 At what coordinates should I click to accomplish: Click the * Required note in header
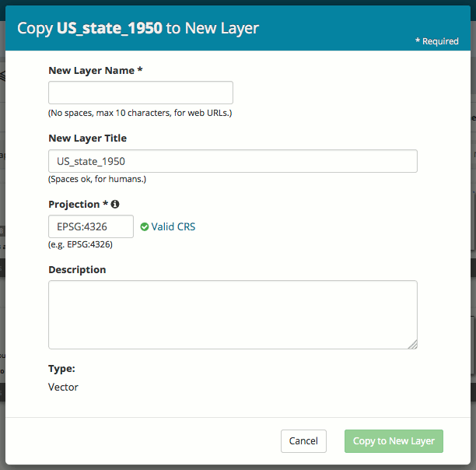(x=436, y=41)
